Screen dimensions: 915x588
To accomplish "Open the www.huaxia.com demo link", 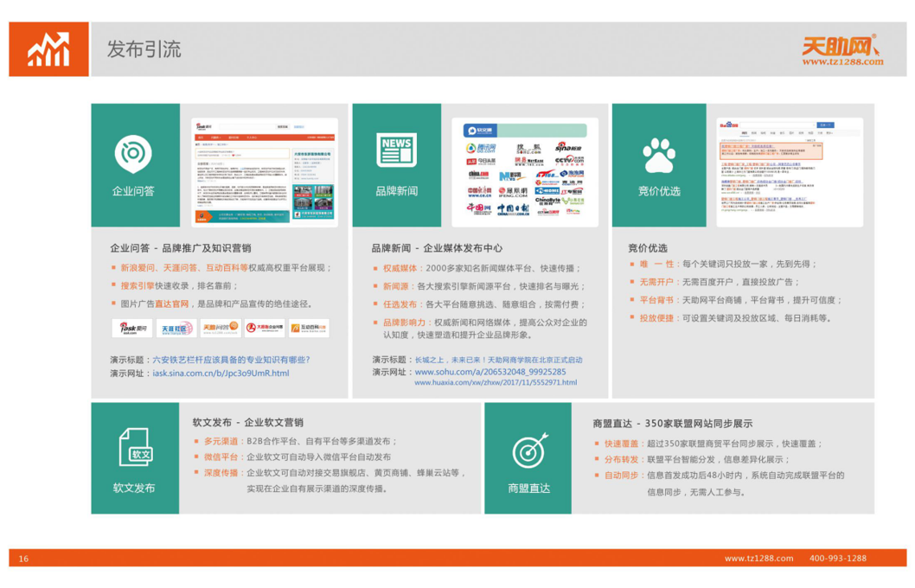I will [x=495, y=382].
